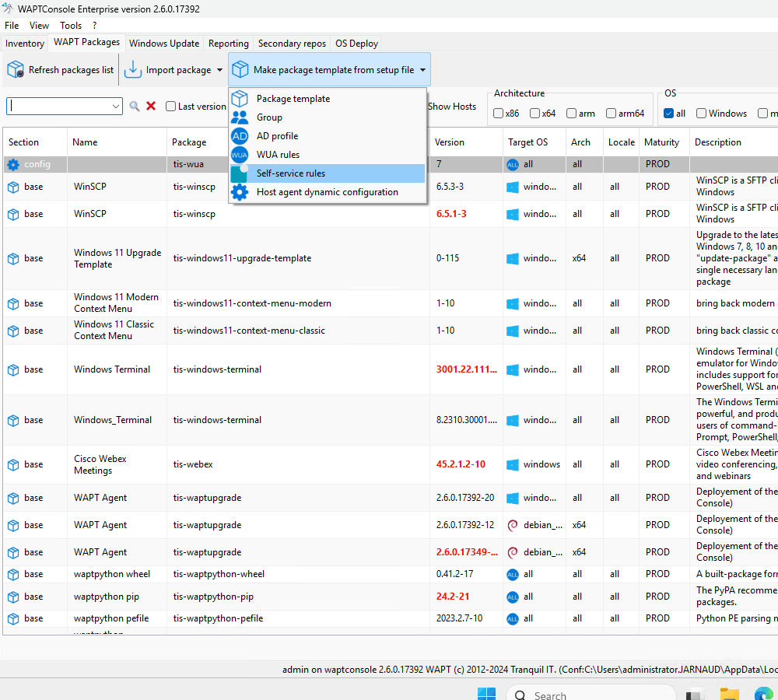Viewport: 778px width, 700px height.
Task: Click the Refresh packages list icon
Action: click(16, 70)
